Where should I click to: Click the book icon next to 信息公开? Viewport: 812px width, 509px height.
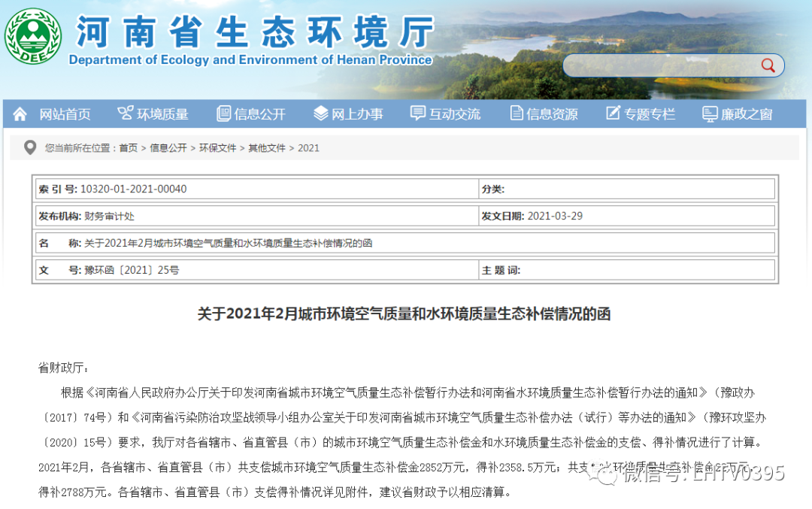(x=223, y=114)
